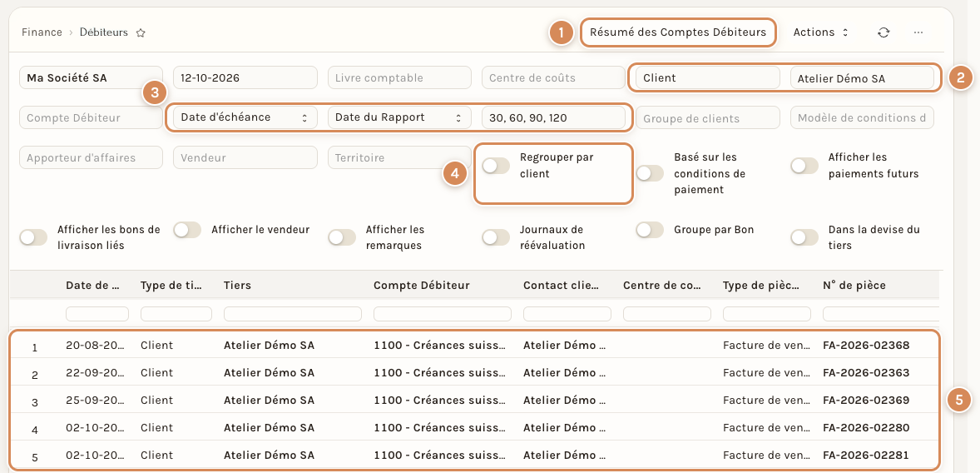Toggle Regrouper par client switch

[x=496, y=166]
